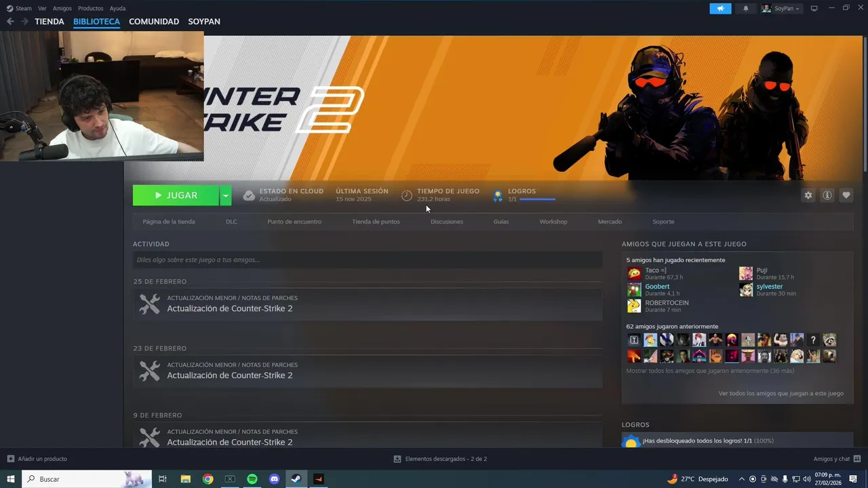Screen dimensions: 868x488
Task: Open the Ver menu
Action: pyautogui.click(x=43, y=8)
